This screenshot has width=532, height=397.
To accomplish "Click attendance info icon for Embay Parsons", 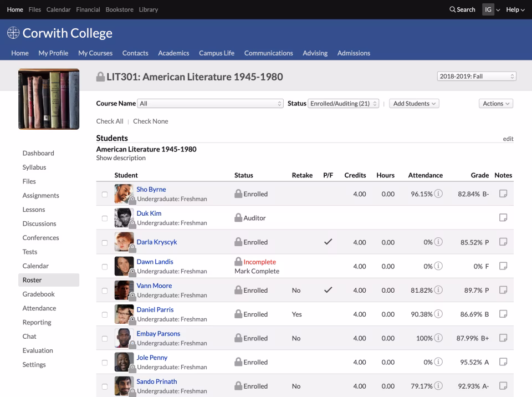I will click(x=438, y=338).
